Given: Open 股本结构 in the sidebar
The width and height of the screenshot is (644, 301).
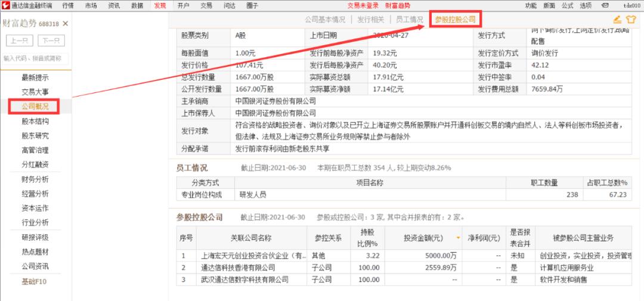Looking at the screenshot, I should (x=35, y=121).
